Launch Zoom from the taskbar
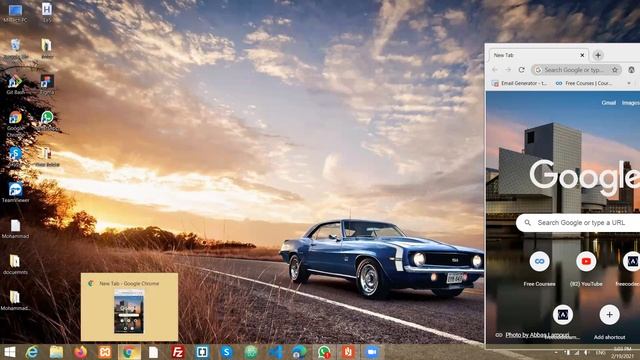 click(372, 352)
